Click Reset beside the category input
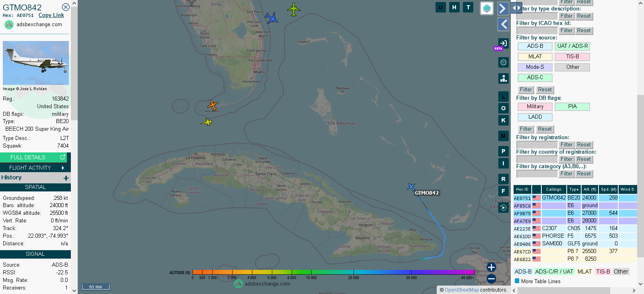Viewport: 644px width, 294px height. (x=584, y=174)
